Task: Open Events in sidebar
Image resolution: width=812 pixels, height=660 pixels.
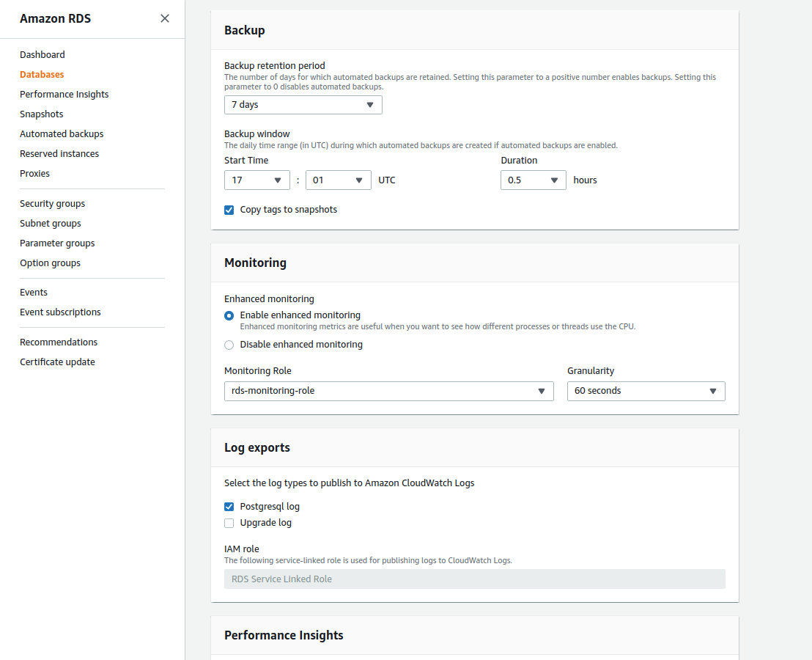Action: click(x=34, y=292)
